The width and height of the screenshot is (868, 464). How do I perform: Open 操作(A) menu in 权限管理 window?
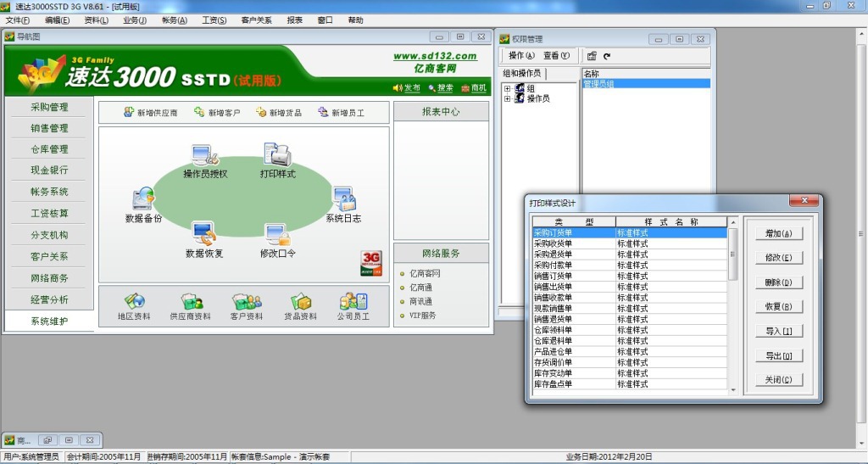(x=521, y=55)
